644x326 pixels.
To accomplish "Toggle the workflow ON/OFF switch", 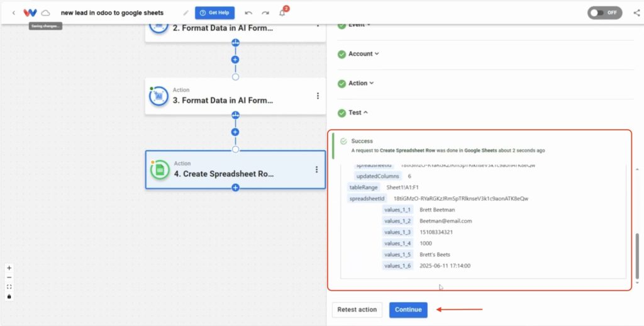I will point(604,13).
